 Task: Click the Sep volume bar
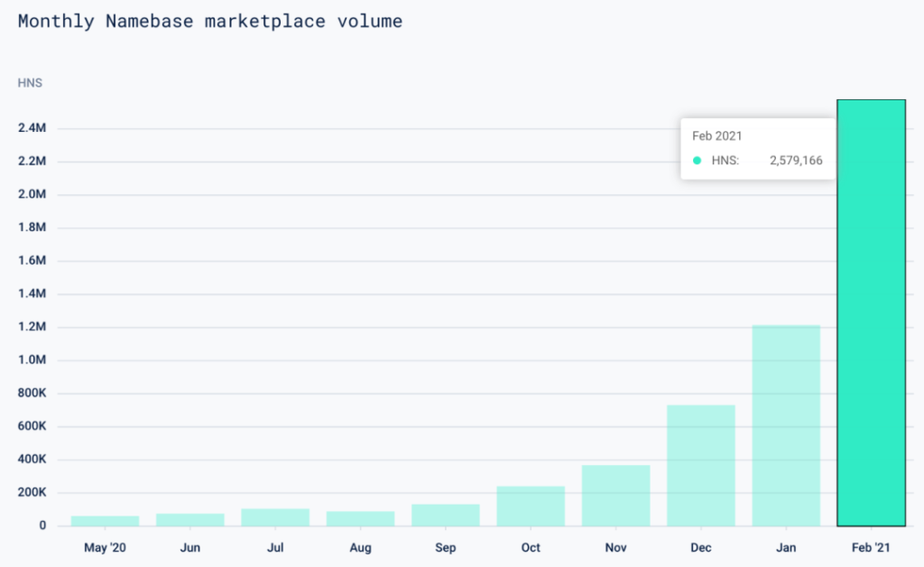point(446,516)
